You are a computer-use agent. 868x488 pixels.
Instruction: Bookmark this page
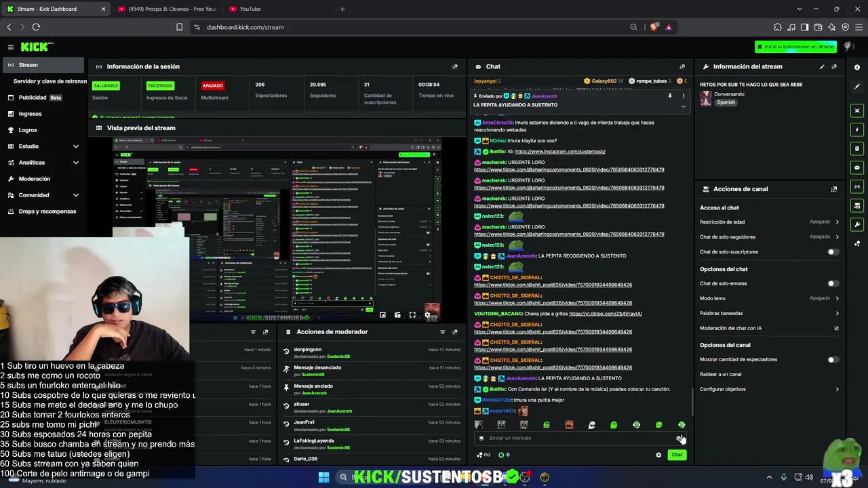179,27
